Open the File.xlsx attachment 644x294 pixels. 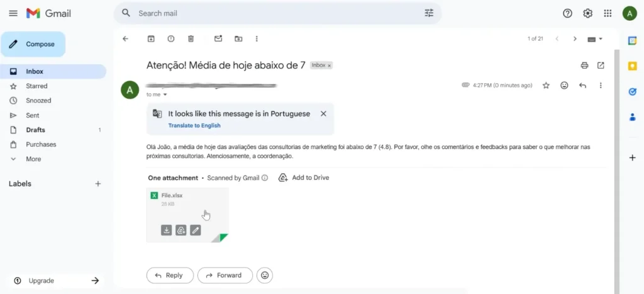pyautogui.click(x=187, y=215)
